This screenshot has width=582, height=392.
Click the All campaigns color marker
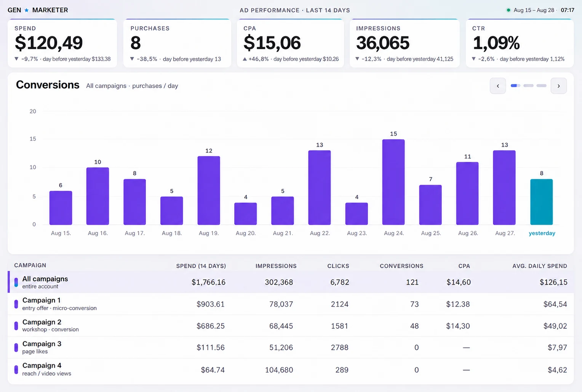click(x=16, y=282)
